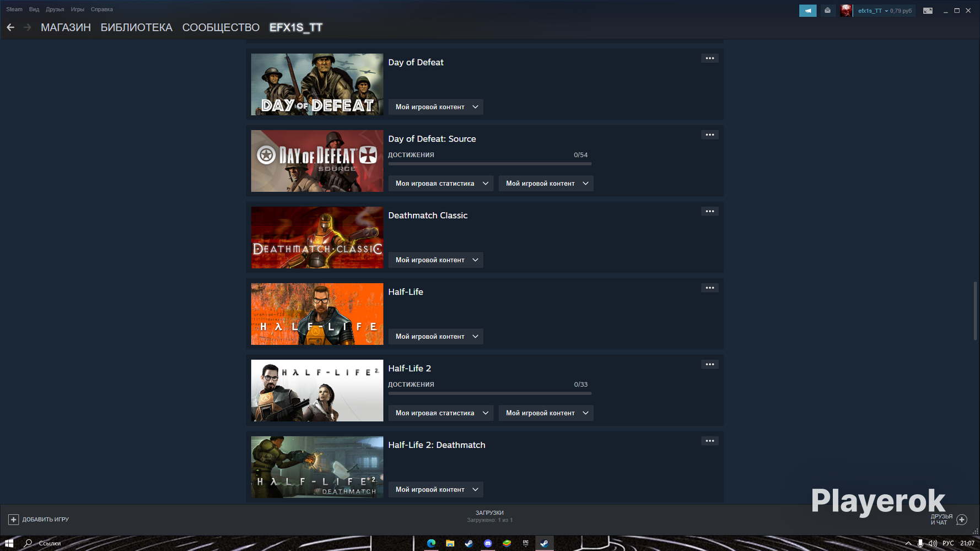Open the options menu for Day of Defeat
The height and width of the screenshot is (551, 980).
pos(709,58)
